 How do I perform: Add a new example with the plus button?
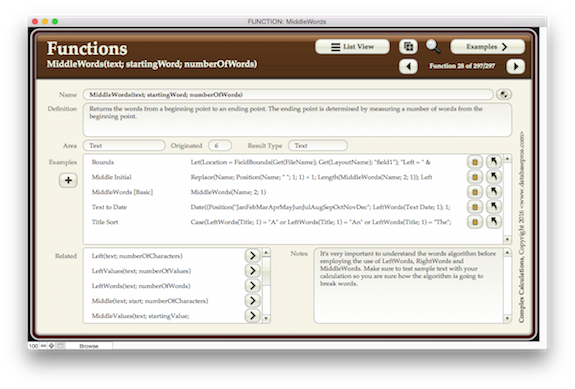[x=68, y=180]
